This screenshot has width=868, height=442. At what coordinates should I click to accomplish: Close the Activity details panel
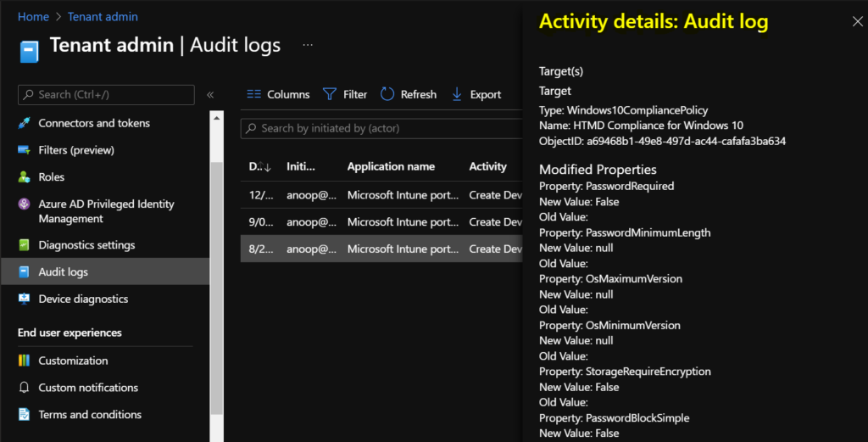tap(858, 21)
